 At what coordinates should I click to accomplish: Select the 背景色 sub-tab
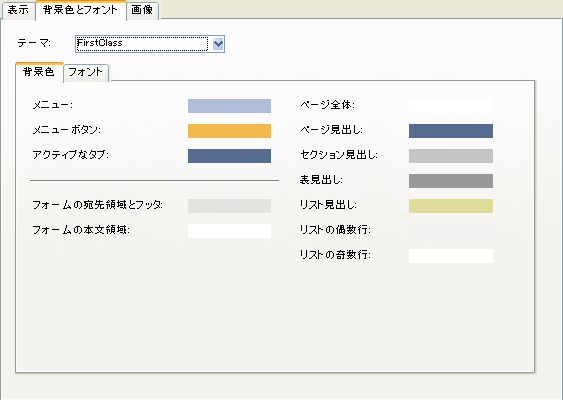[x=39, y=72]
